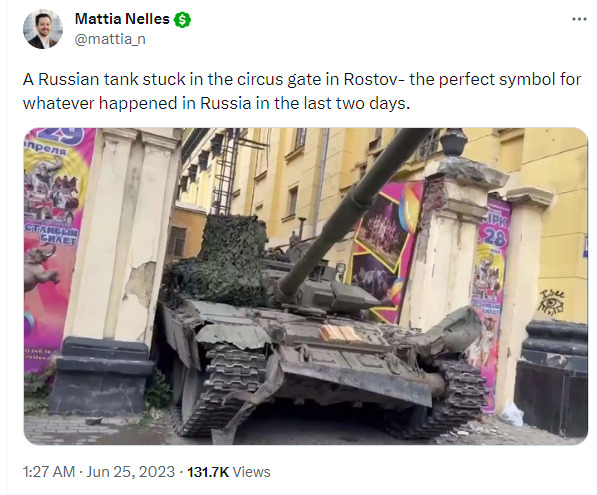Click the number 29 on the left poster
This screenshot has width=597, height=495.
click(x=65, y=136)
